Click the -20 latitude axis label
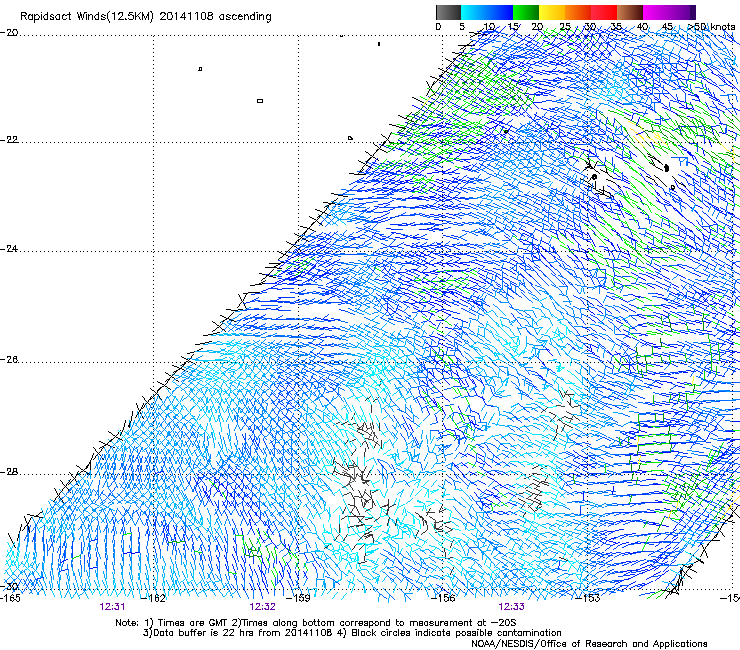 (9, 33)
